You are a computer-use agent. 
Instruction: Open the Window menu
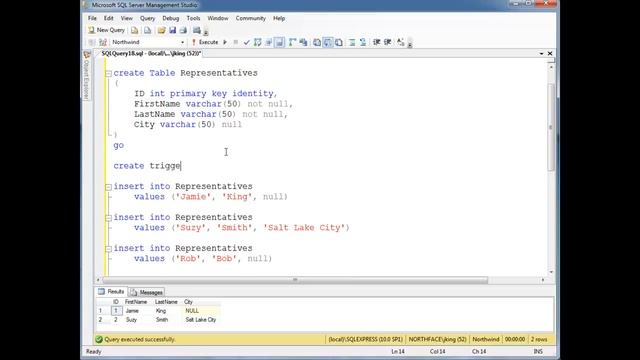(218, 18)
